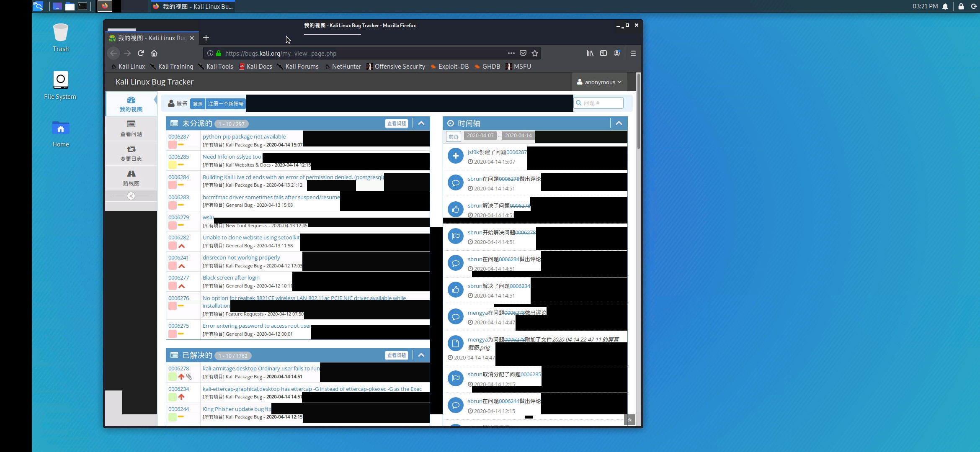Open Firefox hamburger menu
Image resolution: width=980 pixels, height=452 pixels.
(x=633, y=53)
